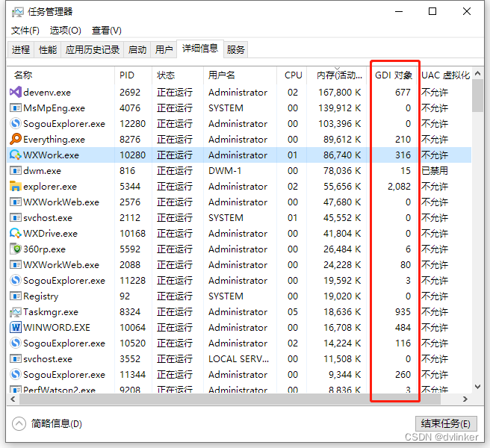Collapse to 简略信息 with the arrow icon

click(x=19, y=423)
